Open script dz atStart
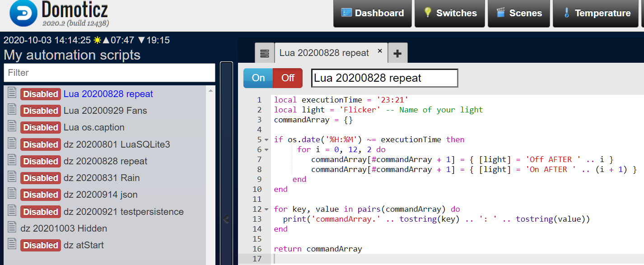 coord(84,245)
